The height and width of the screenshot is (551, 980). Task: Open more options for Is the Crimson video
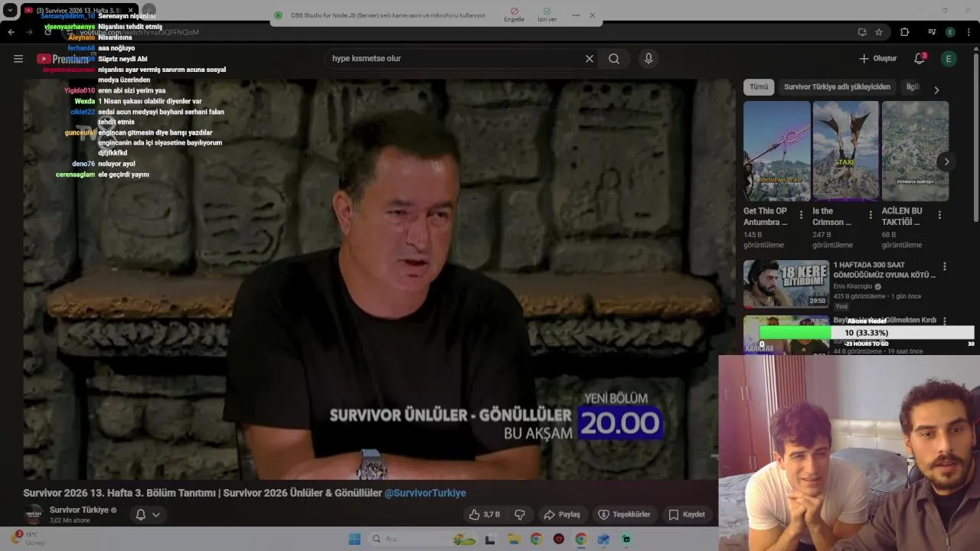coord(870,215)
